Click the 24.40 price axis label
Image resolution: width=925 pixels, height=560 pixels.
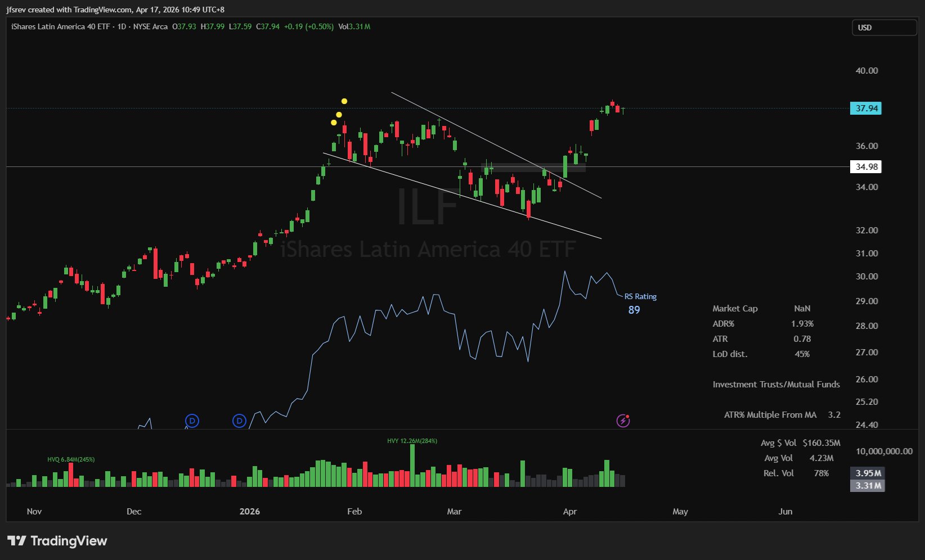[x=866, y=425]
